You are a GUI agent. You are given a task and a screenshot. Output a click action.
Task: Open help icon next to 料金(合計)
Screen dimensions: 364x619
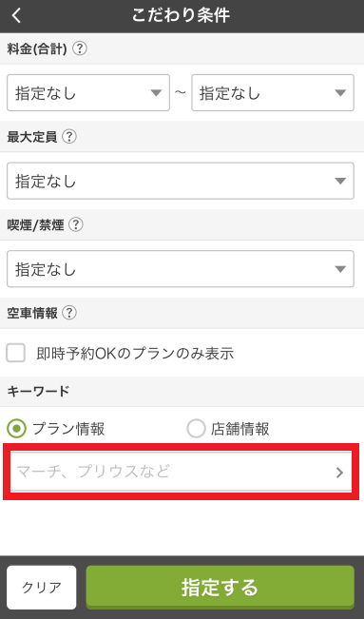[80, 48]
